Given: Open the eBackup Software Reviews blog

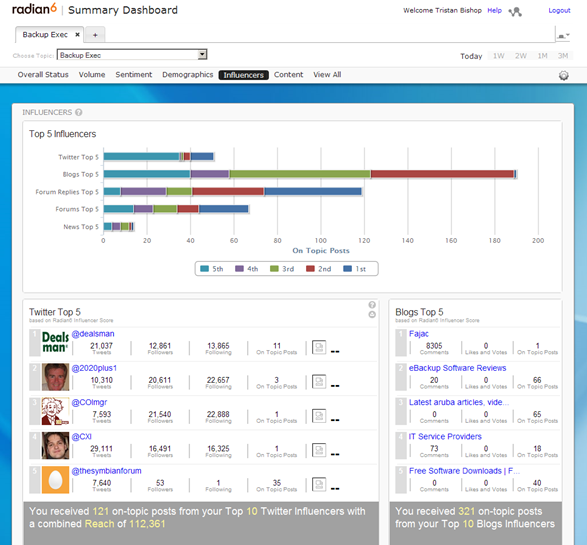Looking at the screenshot, I should (457, 368).
